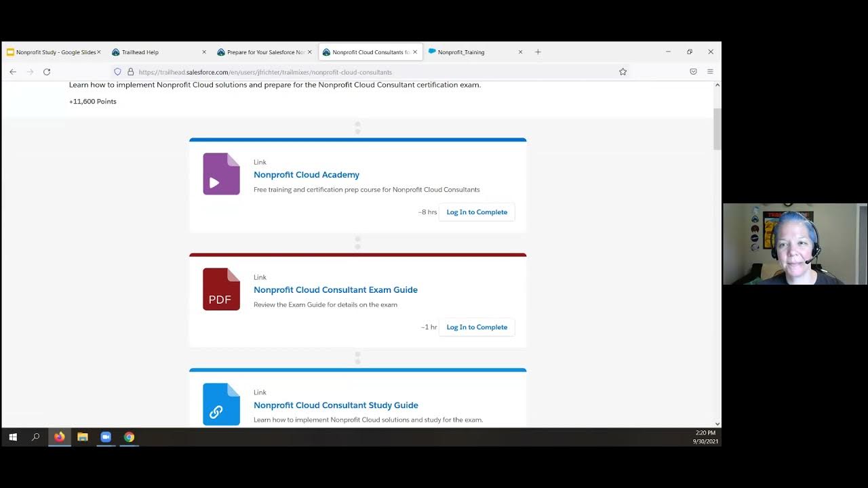Click the browser forward arrow
The height and width of the screenshot is (488, 868).
pos(30,72)
